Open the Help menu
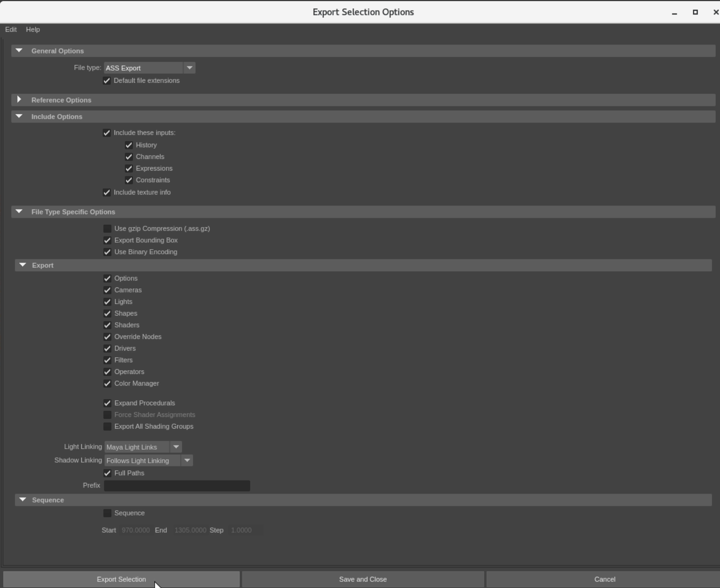720x588 pixels. pyautogui.click(x=33, y=29)
